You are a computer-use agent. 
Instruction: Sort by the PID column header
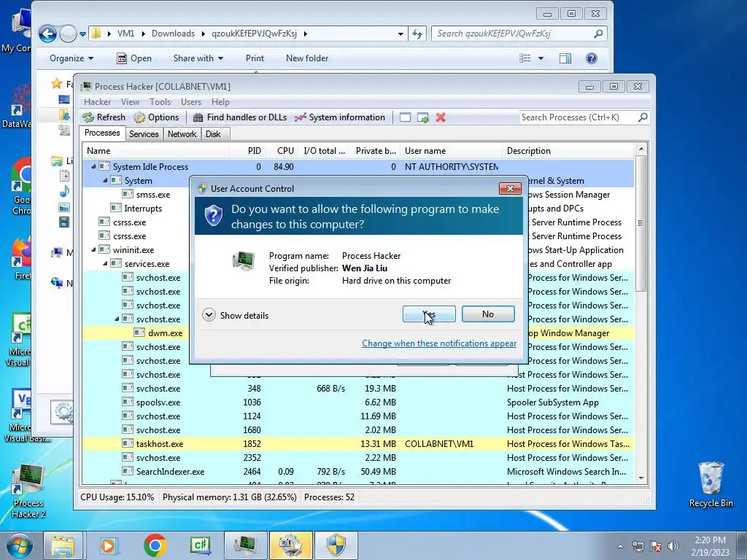(x=247, y=150)
